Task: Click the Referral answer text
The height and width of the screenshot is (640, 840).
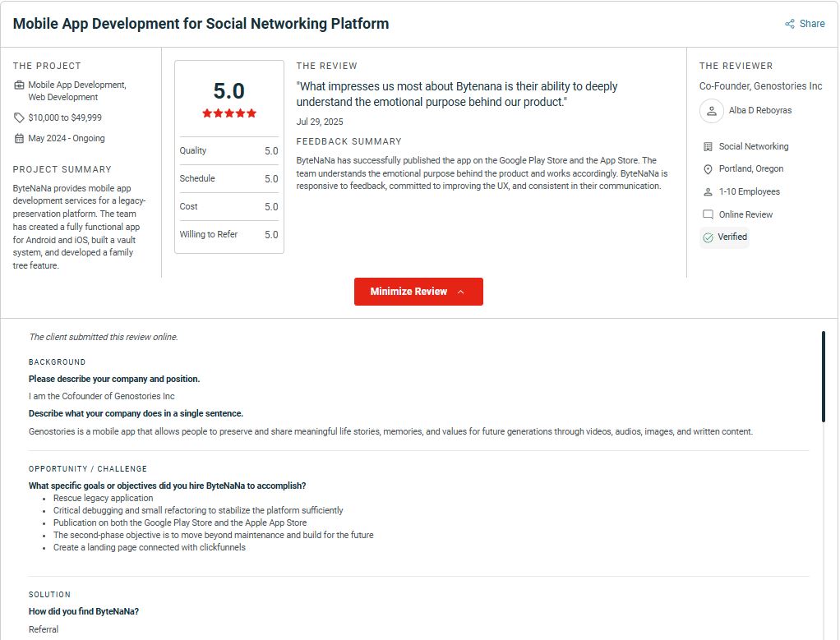Action: (44, 629)
